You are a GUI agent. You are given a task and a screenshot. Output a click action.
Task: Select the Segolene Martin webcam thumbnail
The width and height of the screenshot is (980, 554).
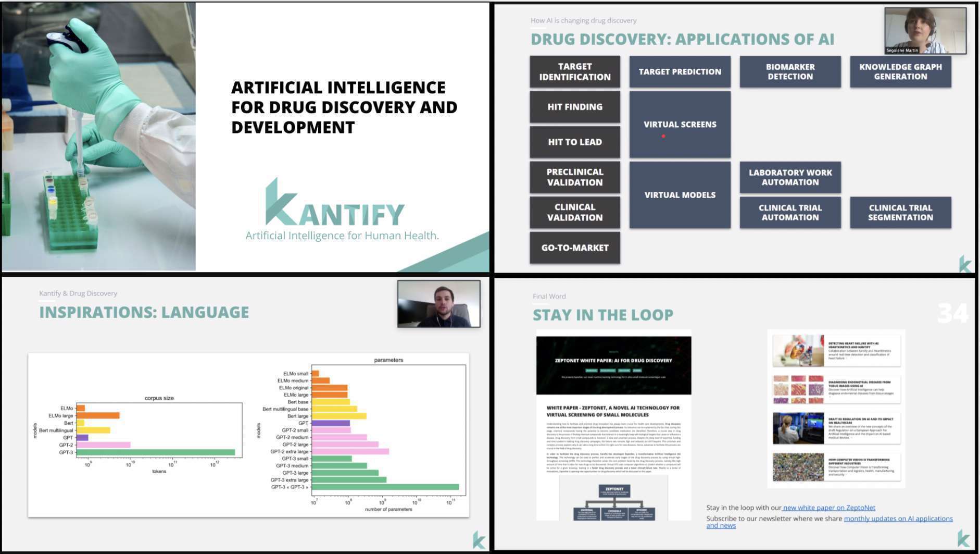925,31
